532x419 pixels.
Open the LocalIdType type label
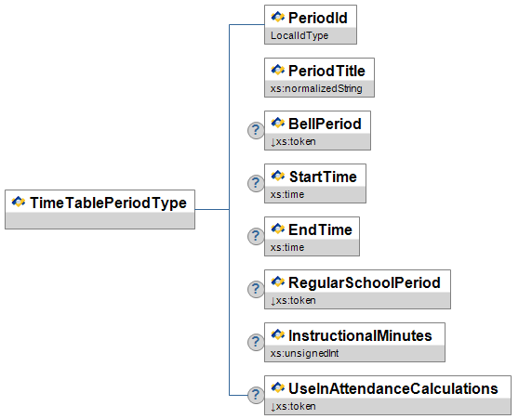click(x=299, y=35)
